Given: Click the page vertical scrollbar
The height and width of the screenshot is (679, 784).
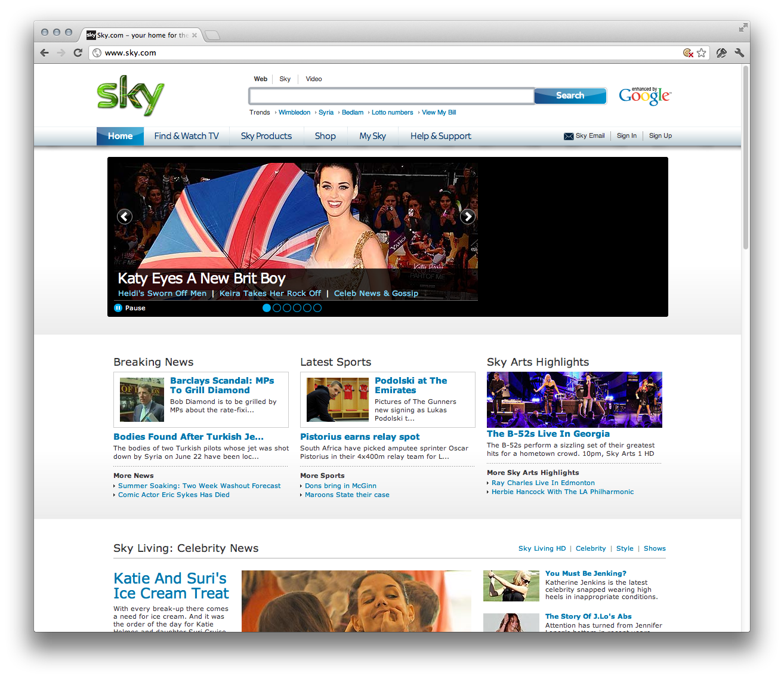Looking at the screenshot, I should click(746, 158).
